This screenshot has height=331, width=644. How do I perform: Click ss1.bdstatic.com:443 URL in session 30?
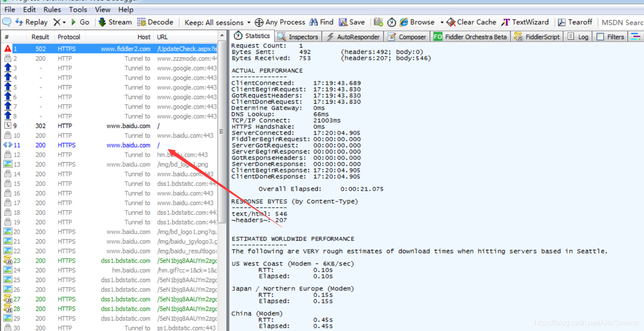click(187, 328)
